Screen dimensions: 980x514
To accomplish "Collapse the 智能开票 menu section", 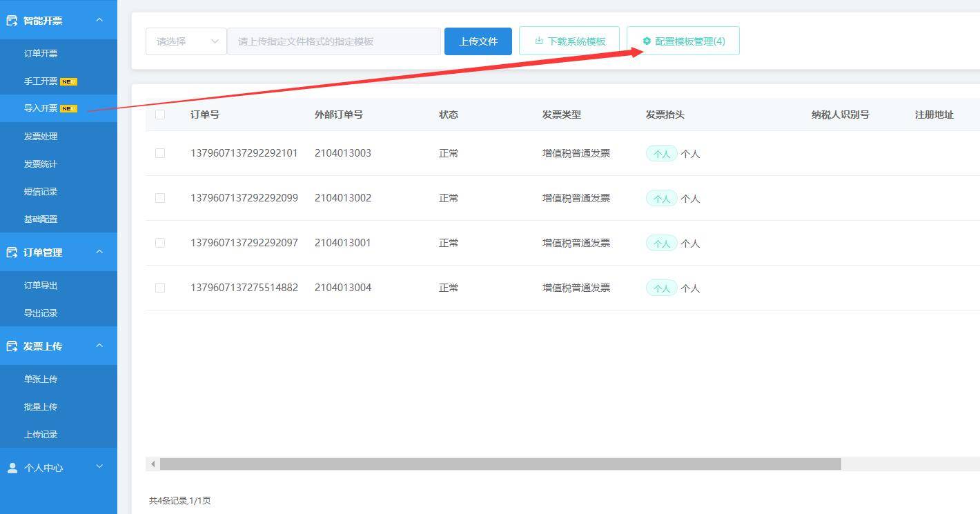I will (99, 20).
